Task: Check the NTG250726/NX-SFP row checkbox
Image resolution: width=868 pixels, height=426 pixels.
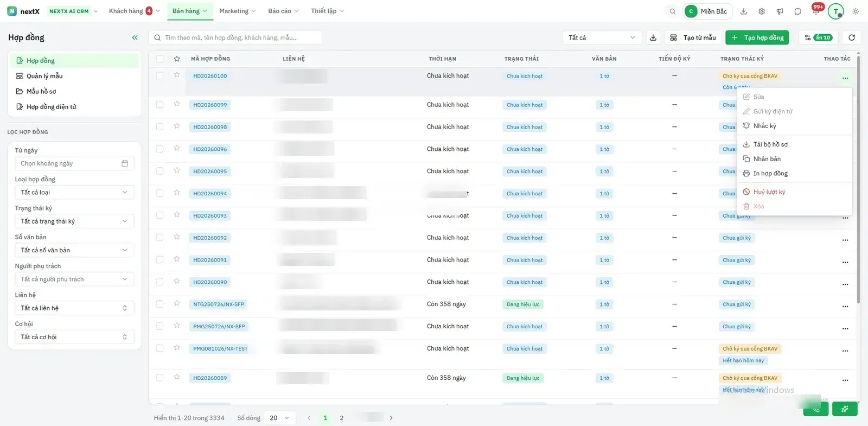Action: (x=159, y=304)
